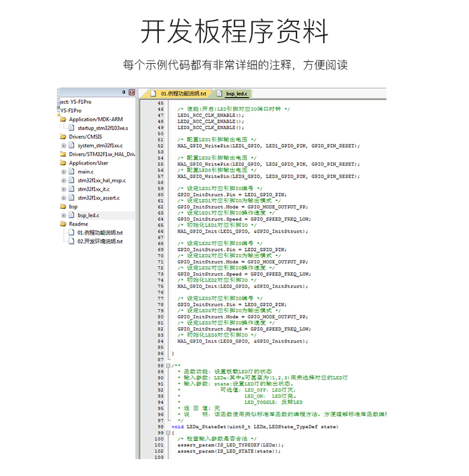Open 02.开发环境说明.txt in Readme group
Screen dimensions: 469x476
click(99, 241)
